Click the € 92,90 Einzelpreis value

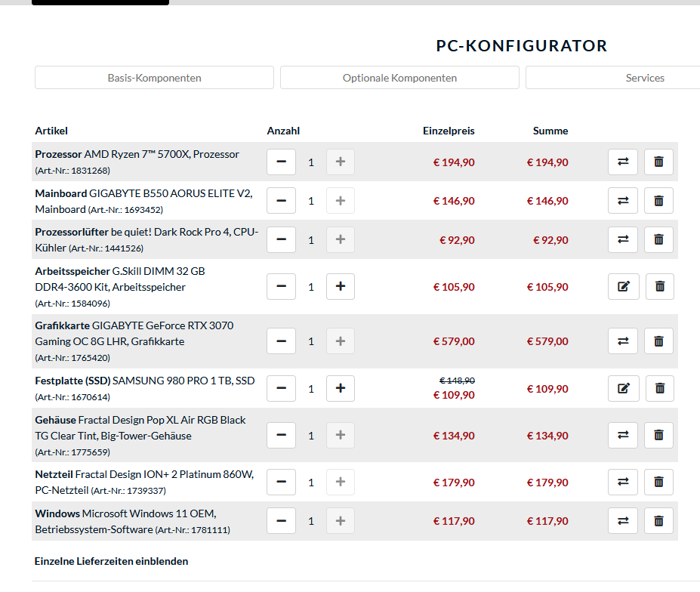pyautogui.click(x=457, y=240)
